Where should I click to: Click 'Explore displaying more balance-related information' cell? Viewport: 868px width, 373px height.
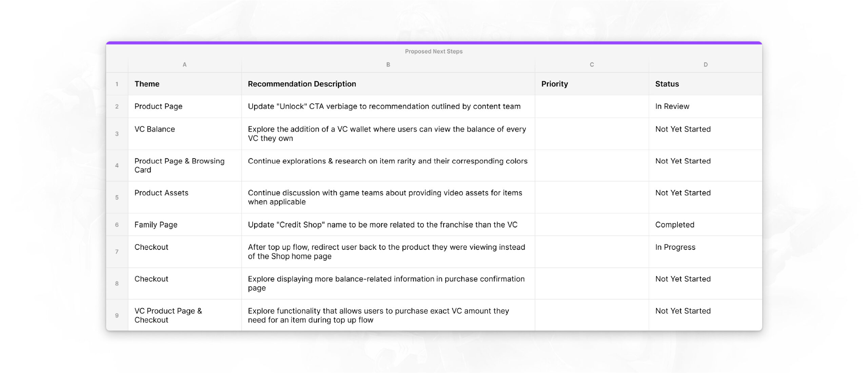point(388,283)
